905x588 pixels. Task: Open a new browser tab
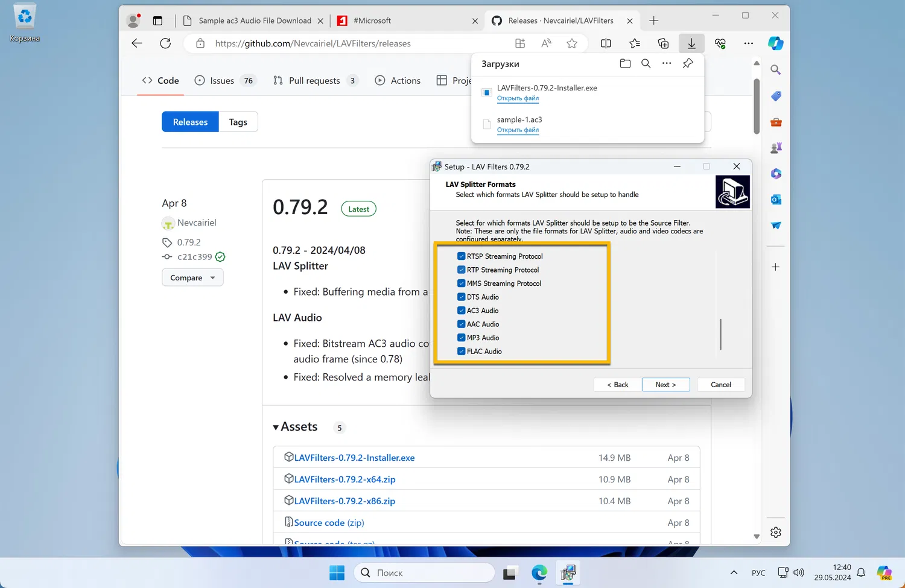pos(653,21)
